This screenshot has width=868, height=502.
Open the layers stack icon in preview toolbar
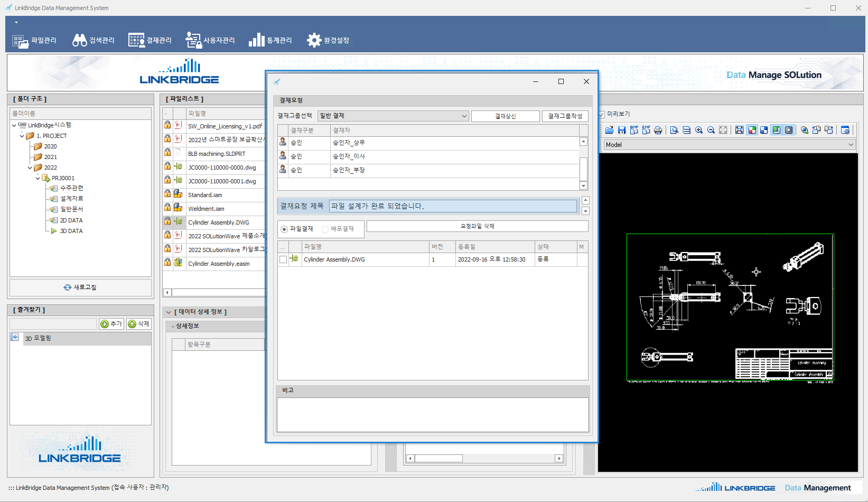point(686,130)
